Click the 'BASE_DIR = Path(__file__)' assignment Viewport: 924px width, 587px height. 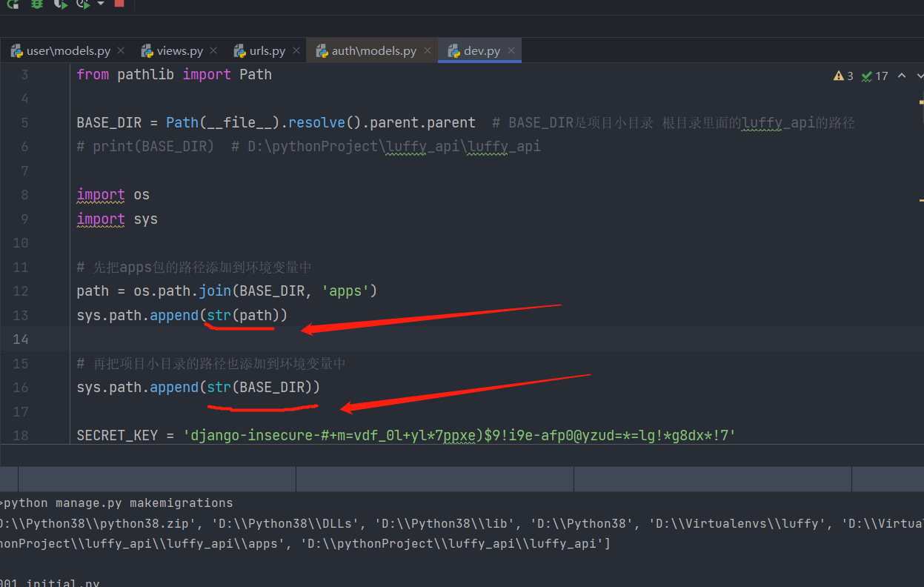pyautogui.click(x=276, y=122)
